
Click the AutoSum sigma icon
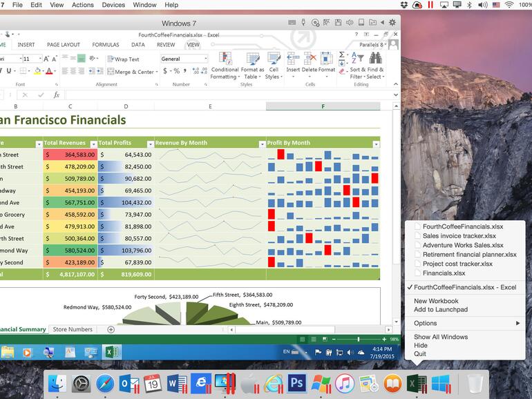click(342, 55)
